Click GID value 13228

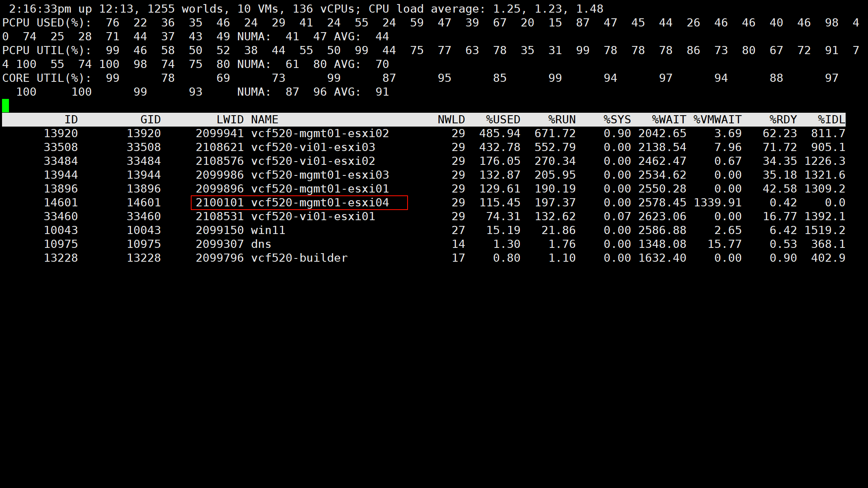tap(144, 258)
